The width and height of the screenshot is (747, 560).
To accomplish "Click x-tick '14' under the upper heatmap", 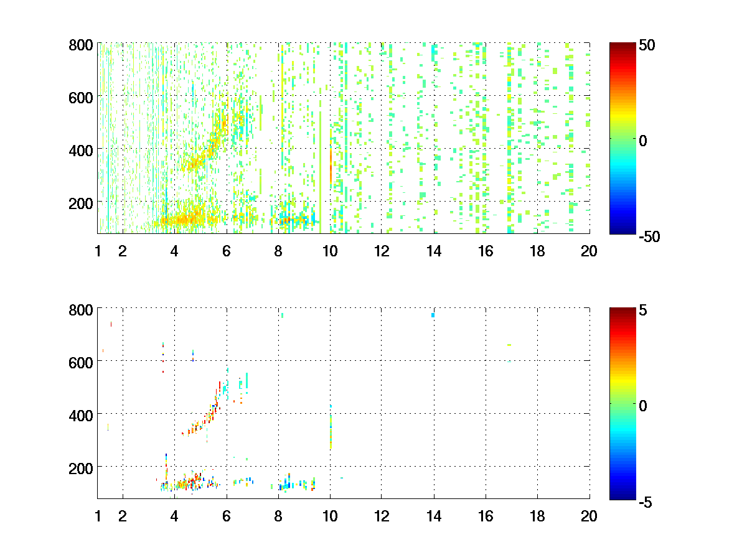I will [x=434, y=251].
